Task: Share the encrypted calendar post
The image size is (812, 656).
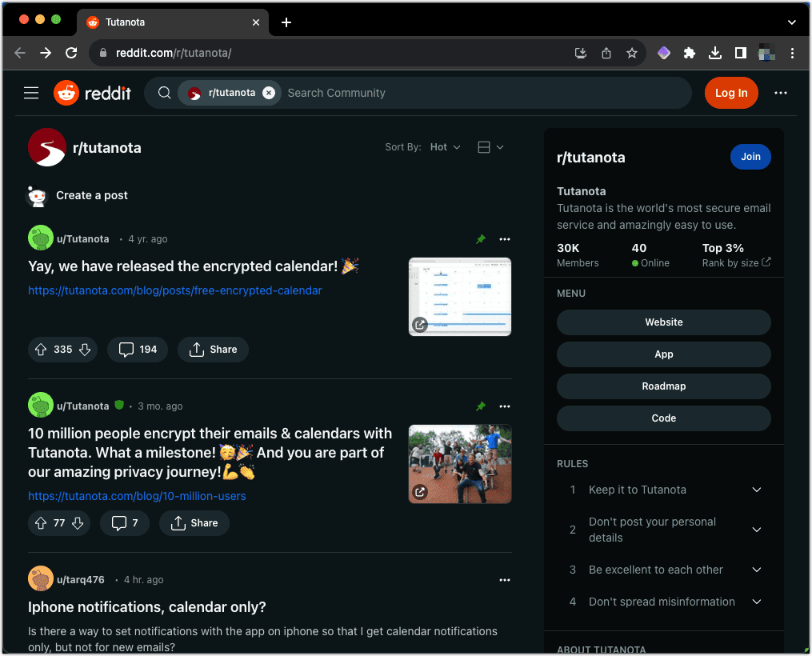Action: (213, 350)
